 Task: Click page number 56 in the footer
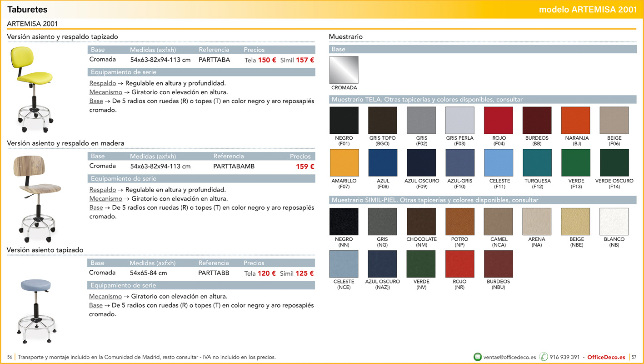[10, 357]
